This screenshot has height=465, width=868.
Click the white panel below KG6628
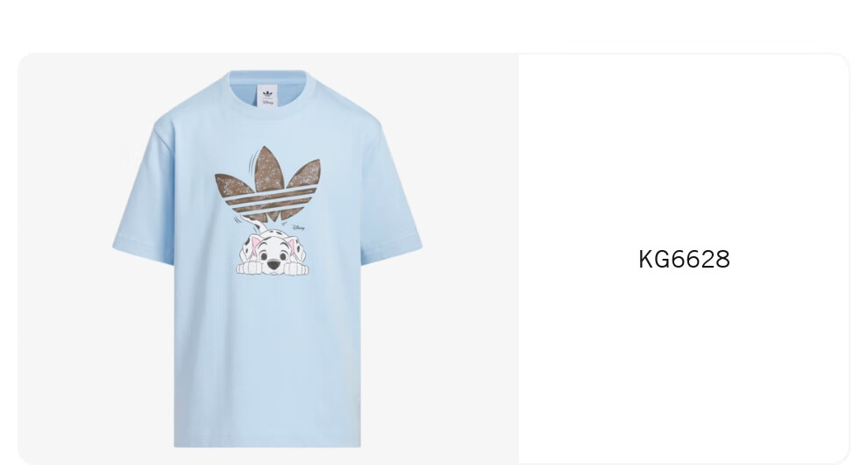click(684, 366)
